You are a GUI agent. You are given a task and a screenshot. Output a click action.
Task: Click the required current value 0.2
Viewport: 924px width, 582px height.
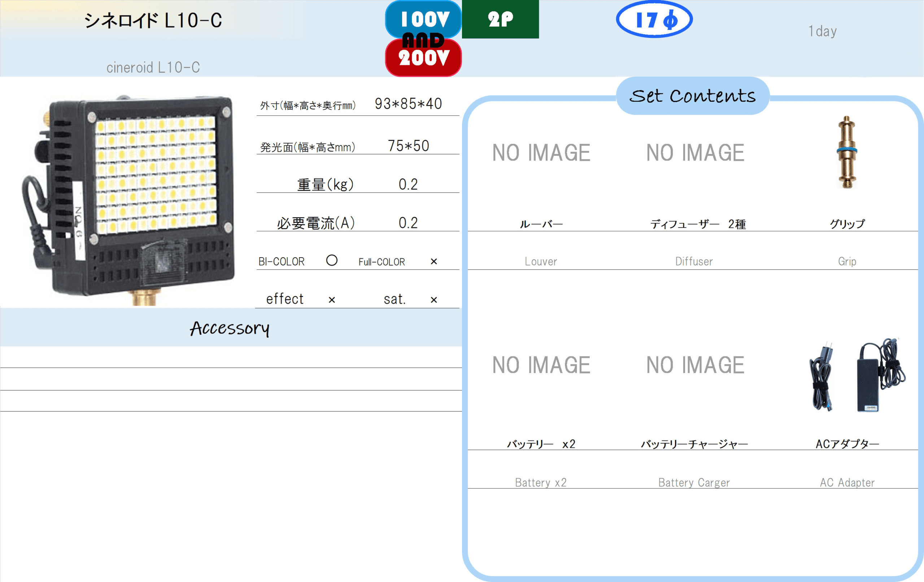[408, 223]
